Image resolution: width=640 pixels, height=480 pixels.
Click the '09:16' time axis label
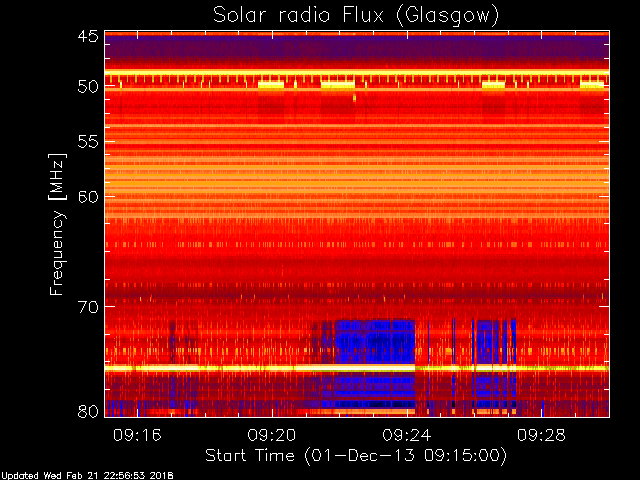pos(137,436)
